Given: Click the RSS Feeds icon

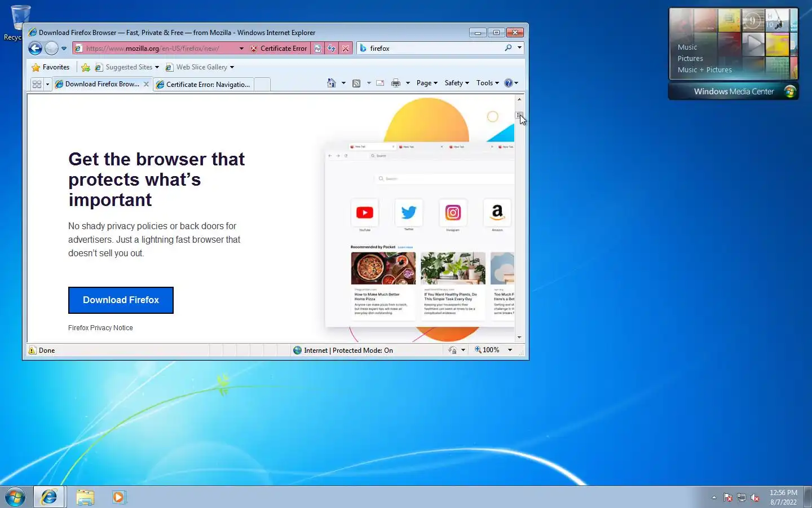Looking at the screenshot, I should coord(356,83).
